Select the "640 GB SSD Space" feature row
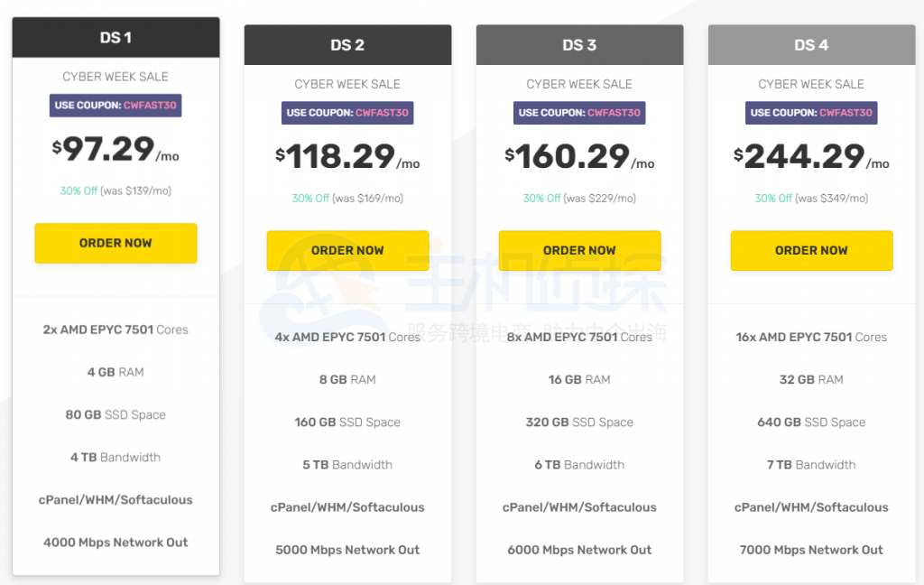 811,422
